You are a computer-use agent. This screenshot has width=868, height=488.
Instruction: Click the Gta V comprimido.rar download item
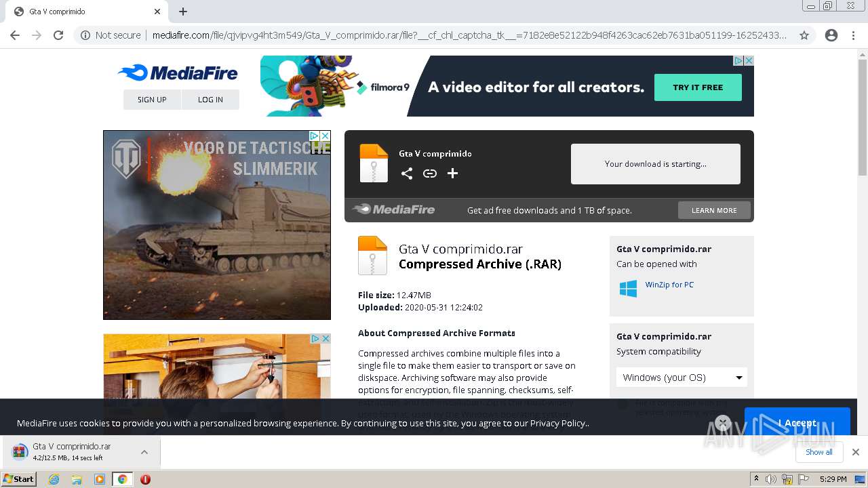[80, 452]
